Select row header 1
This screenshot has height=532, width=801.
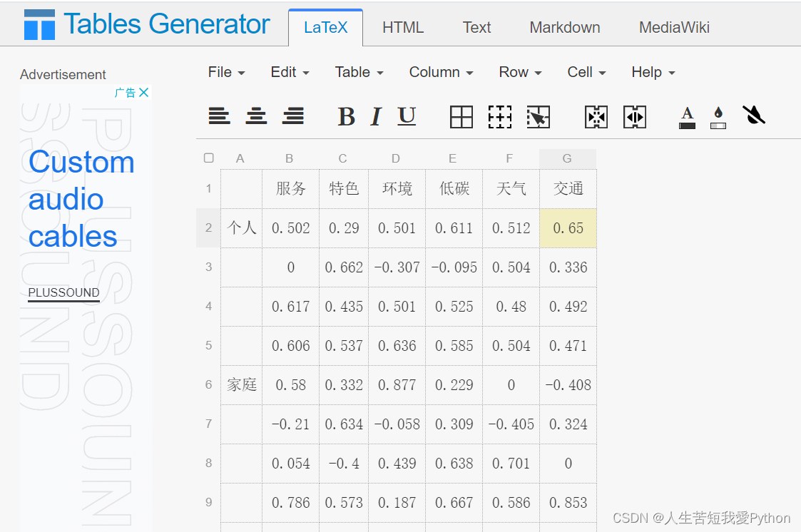tap(208, 189)
